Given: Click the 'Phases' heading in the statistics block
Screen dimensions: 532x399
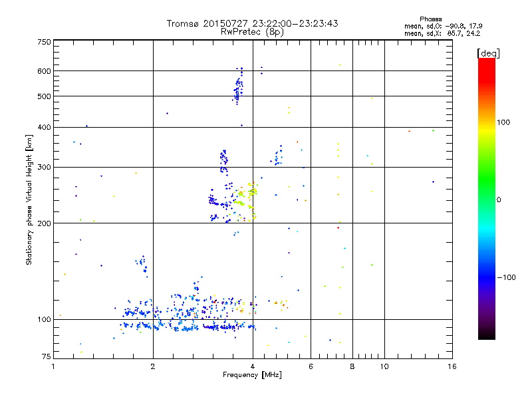Looking at the screenshot, I should click(x=430, y=19).
